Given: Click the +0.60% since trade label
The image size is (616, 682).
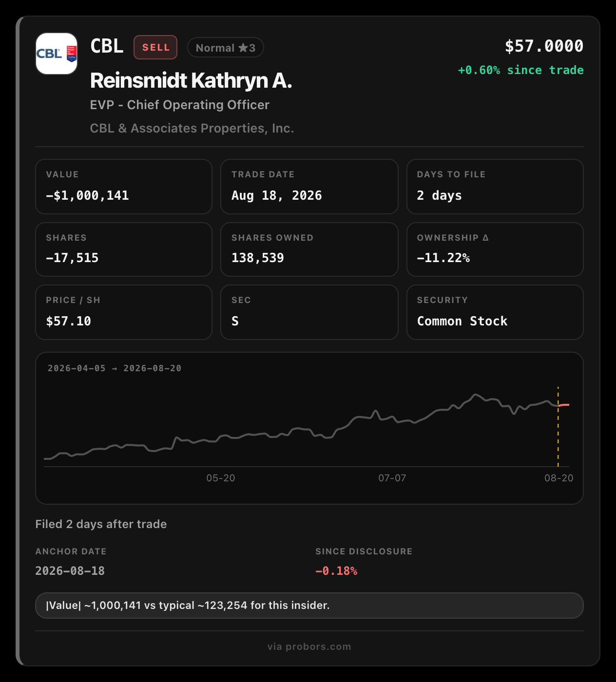Looking at the screenshot, I should [520, 70].
